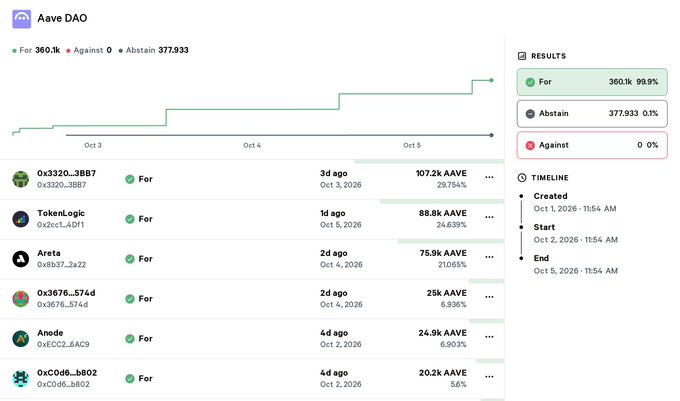This screenshot has width=680, height=401.
Task: Click the Anode voter avatar
Action: pos(21,339)
